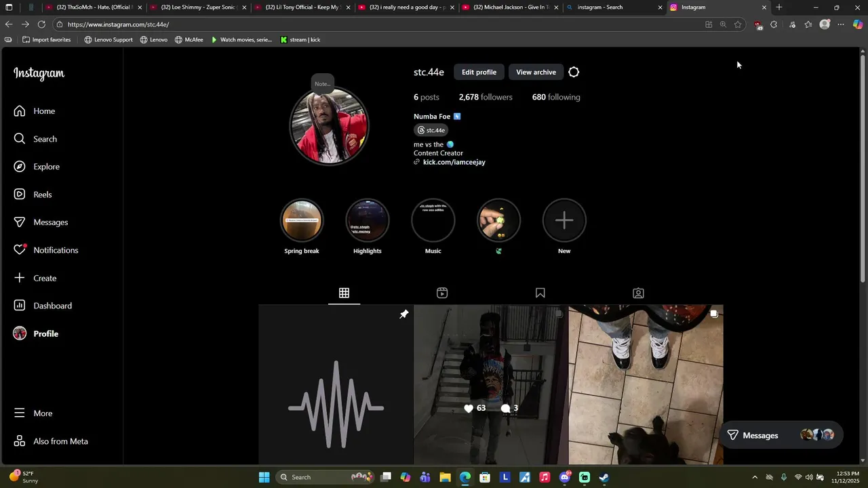Open the browser profile avatar

(x=825, y=24)
